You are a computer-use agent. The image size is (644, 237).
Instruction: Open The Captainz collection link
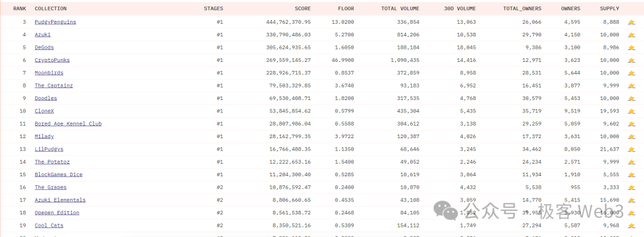54,86
